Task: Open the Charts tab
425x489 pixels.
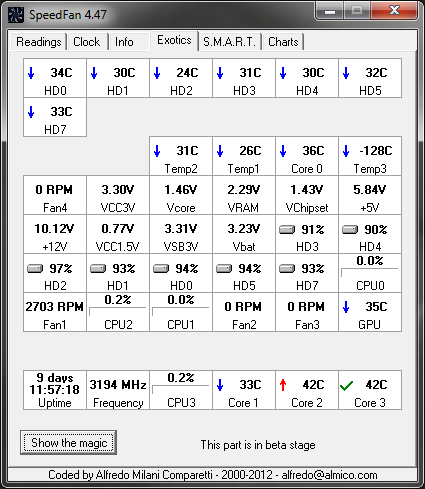Action: 283,42
